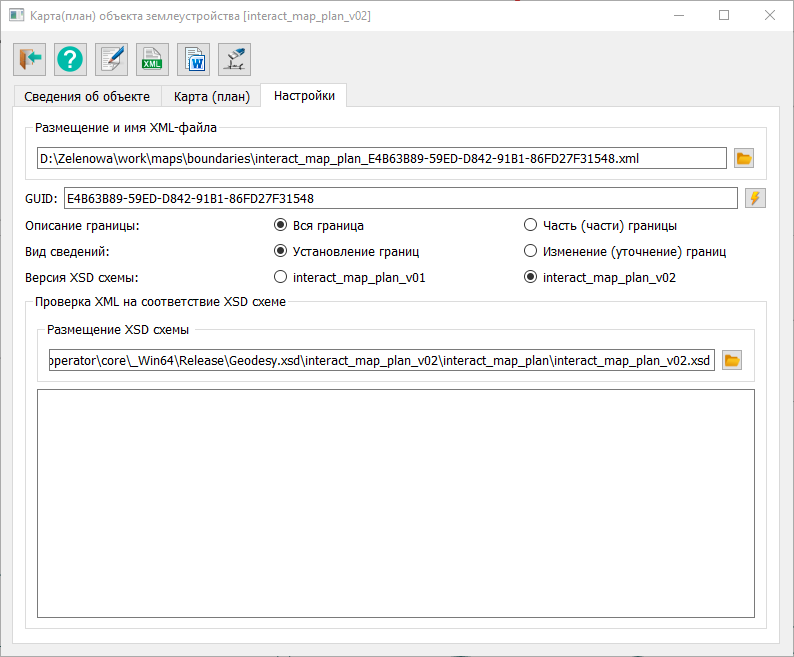Choose 'Изменение (уточнение) границ' option
Viewport: 794px width, 657px height.
pyautogui.click(x=531, y=252)
